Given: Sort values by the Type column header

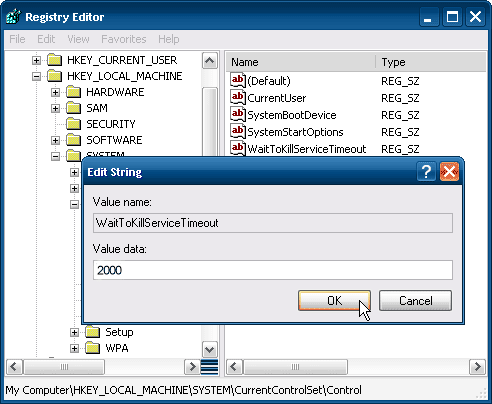Looking at the screenshot, I should (x=430, y=62).
